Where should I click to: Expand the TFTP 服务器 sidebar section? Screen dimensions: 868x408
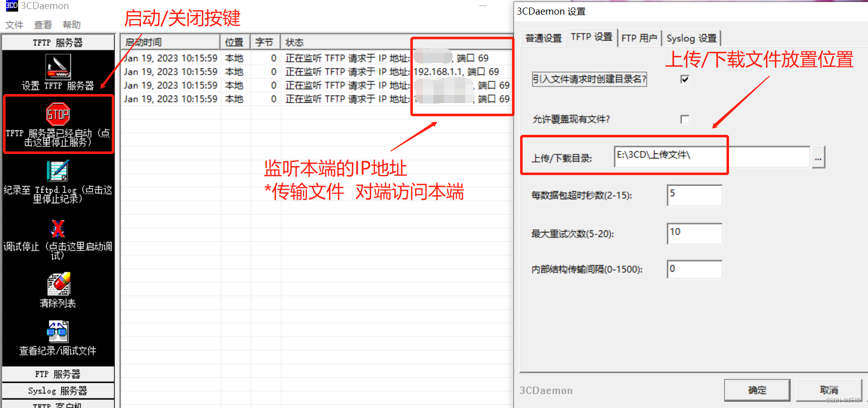[x=58, y=43]
